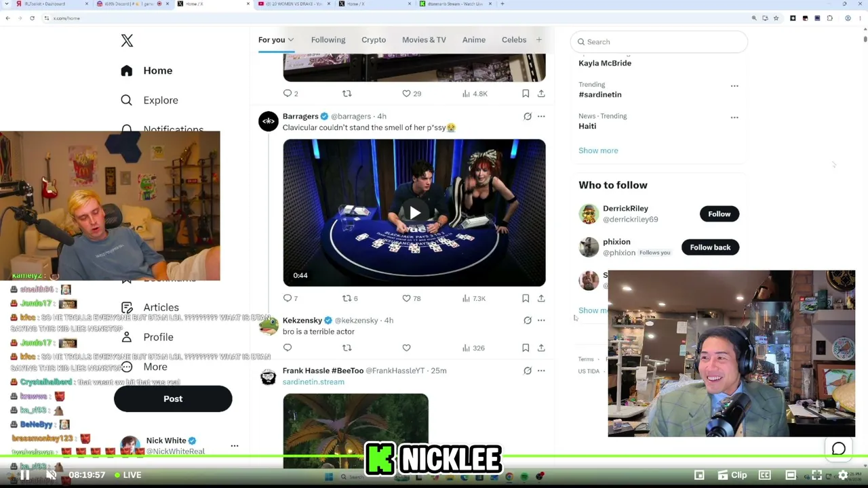Repost the post with 29 likes
This screenshot has width=868, height=488.
(x=347, y=94)
